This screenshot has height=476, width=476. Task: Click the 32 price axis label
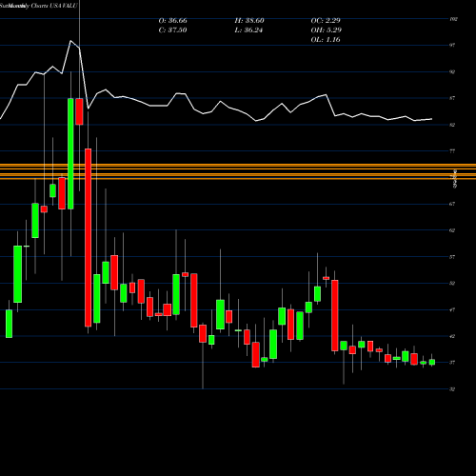click(x=452, y=389)
